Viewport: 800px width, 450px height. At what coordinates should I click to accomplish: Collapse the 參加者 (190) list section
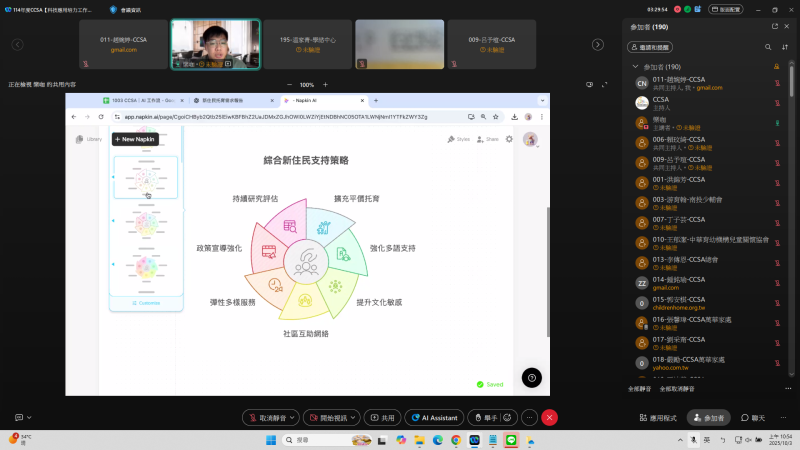[634, 67]
